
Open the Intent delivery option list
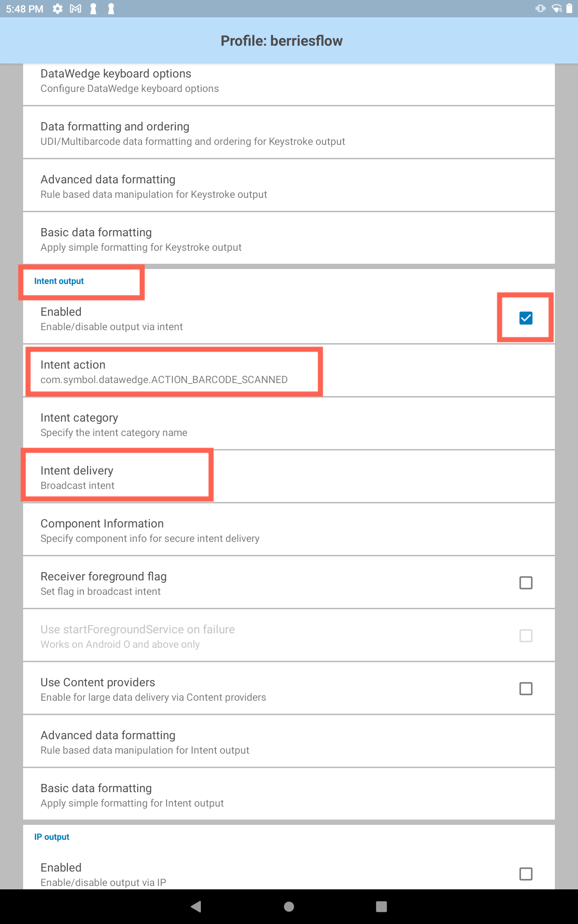pos(289,477)
